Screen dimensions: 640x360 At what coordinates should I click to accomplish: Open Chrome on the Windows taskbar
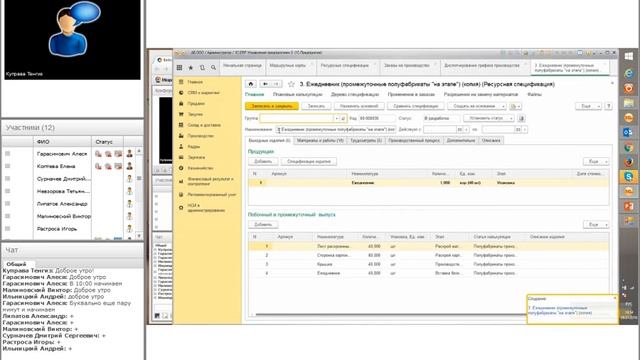[629, 147]
